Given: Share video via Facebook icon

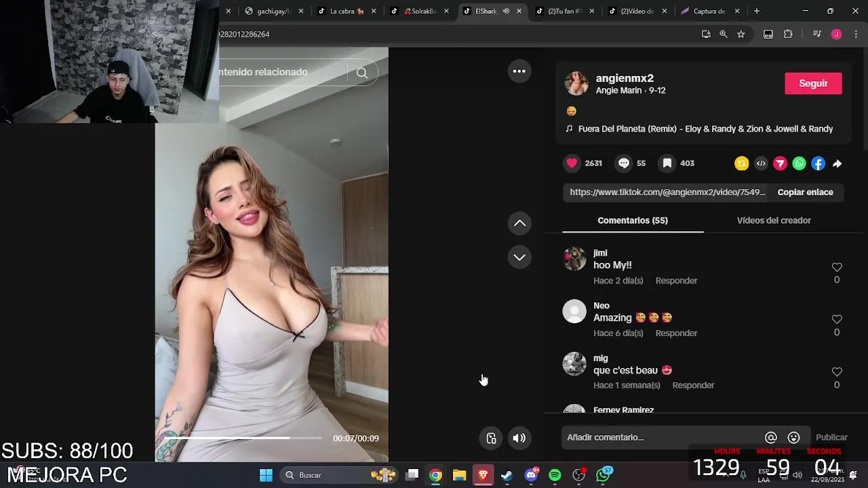Looking at the screenshot, I should 818,163.
